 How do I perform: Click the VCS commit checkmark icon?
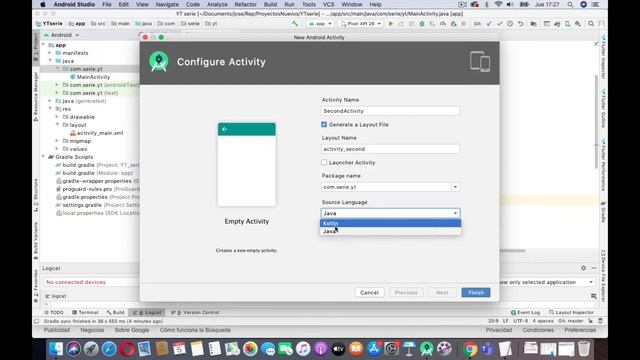point(499,24)
